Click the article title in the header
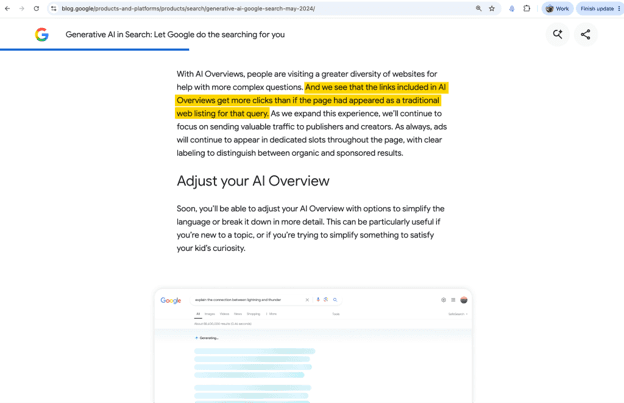 coord(175,35)
